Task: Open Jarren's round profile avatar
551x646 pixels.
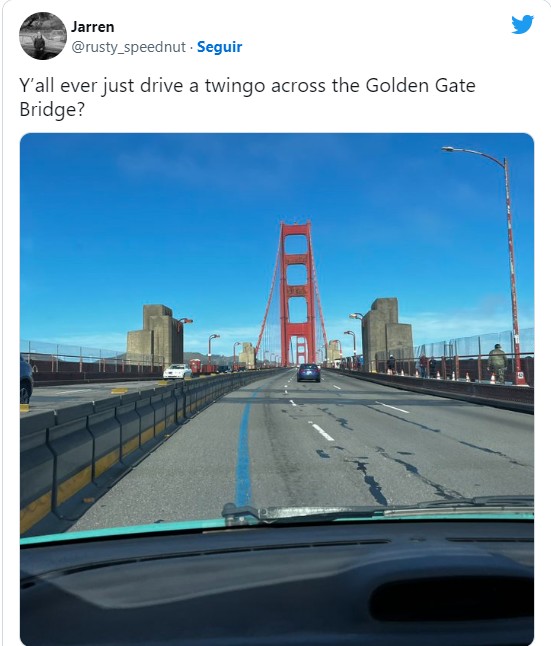Action: [42, 36]
